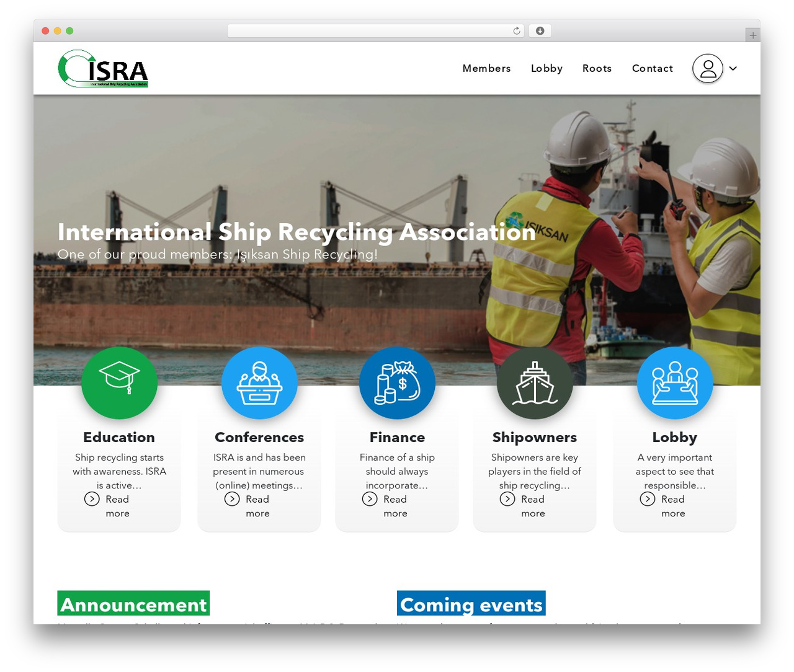Click the Conferences card heading
794x672 pixels.
pos(259,437)
